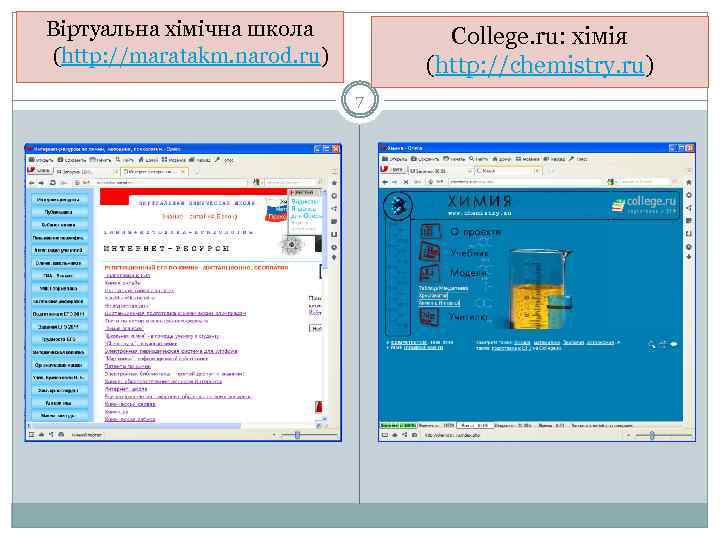
Task: Open the red headline link about репетиционный ЕГЭ
Action: click(x=196, y=267)
